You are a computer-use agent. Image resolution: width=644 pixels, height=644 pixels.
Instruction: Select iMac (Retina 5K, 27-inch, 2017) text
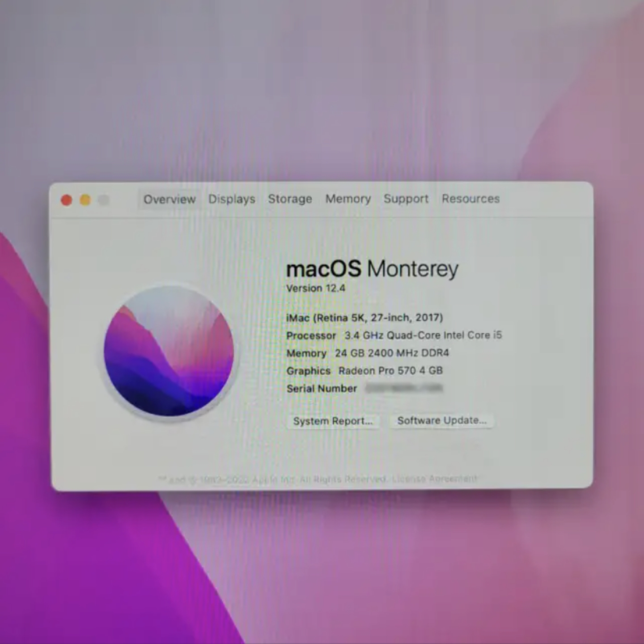tap(364, 318)
